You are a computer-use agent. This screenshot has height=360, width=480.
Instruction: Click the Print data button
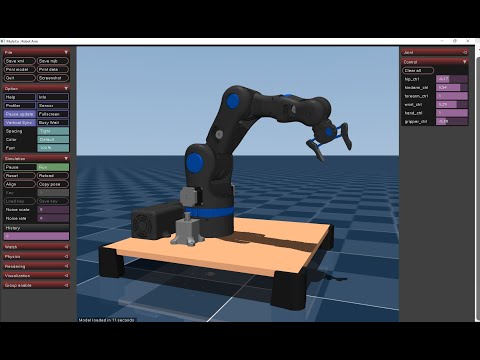click(53, 69)
